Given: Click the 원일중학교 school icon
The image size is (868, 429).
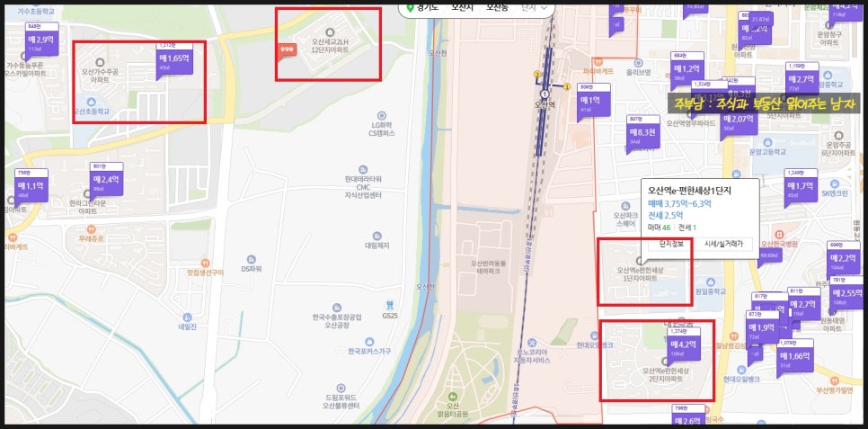Looking at the screenshot, I should pos(711,282).
